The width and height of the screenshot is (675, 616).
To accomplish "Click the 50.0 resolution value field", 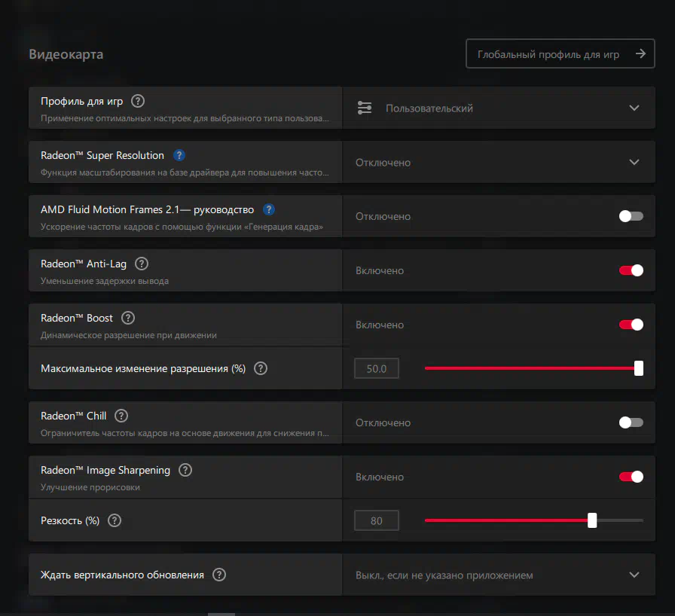I will tap(377, 369).
